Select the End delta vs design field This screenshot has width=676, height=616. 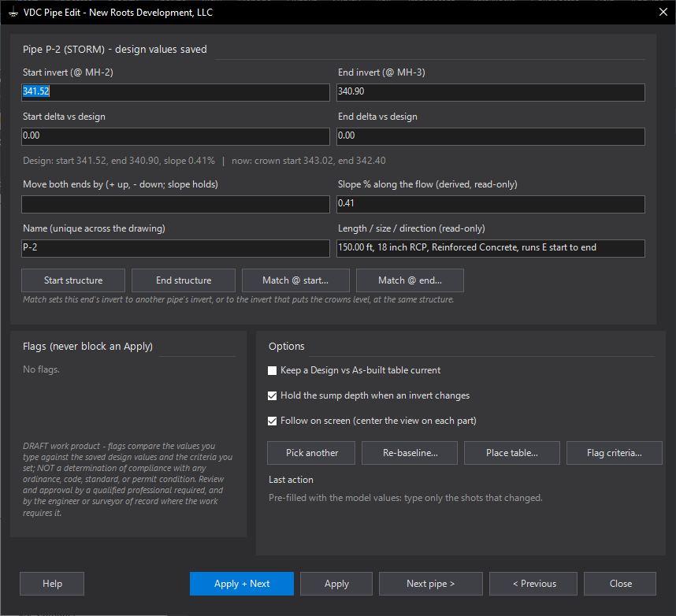[491, 136]
